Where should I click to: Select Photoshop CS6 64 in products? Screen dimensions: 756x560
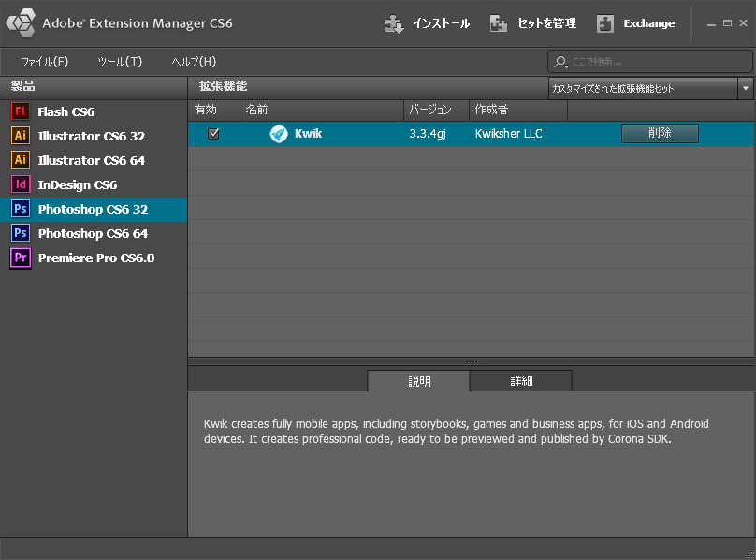(x=94, y=233)
